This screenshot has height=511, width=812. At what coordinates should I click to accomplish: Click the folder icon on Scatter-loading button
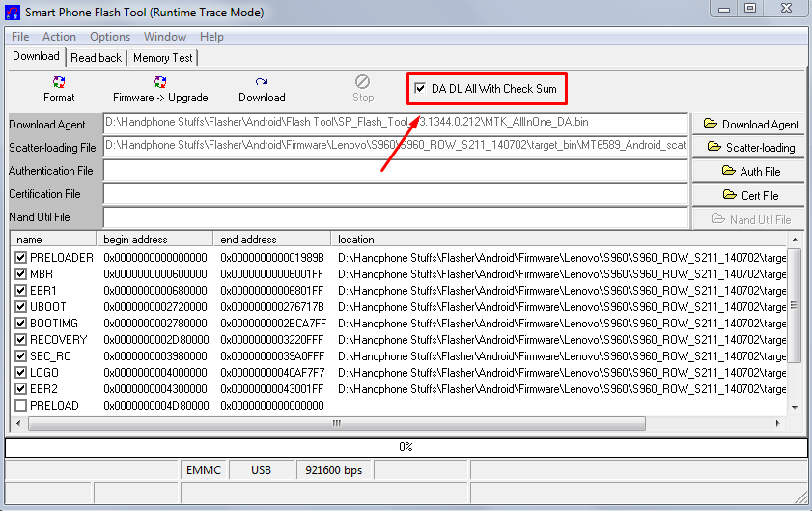[714, 147]
